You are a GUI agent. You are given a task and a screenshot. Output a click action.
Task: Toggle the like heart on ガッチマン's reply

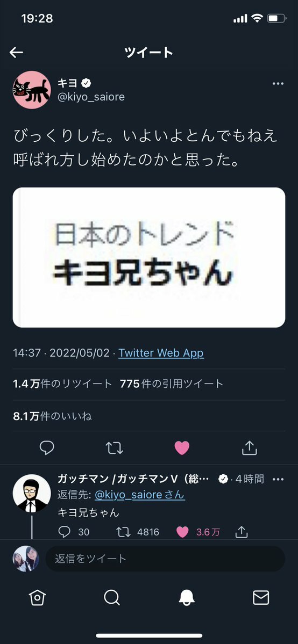click(x=182, y=532)
